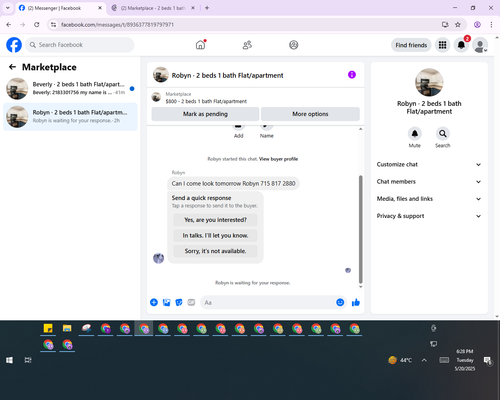Open more actions plus icon in composer
Viewport: 500px width, 400px height.
click(154, 302)
